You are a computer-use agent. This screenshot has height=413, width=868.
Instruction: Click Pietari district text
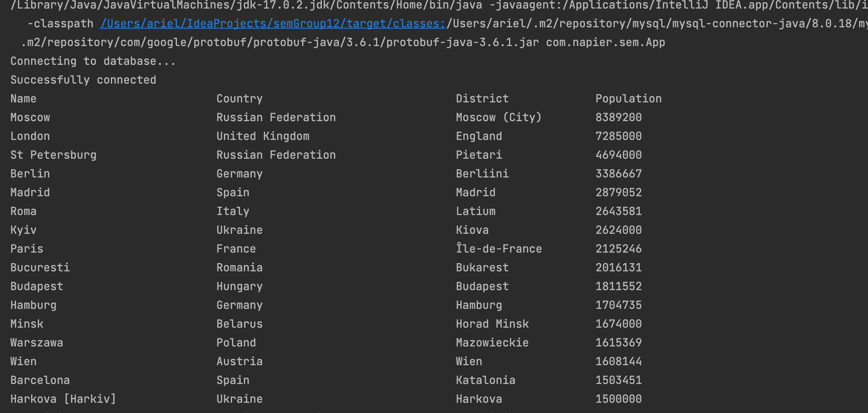(x=479, y=155)
